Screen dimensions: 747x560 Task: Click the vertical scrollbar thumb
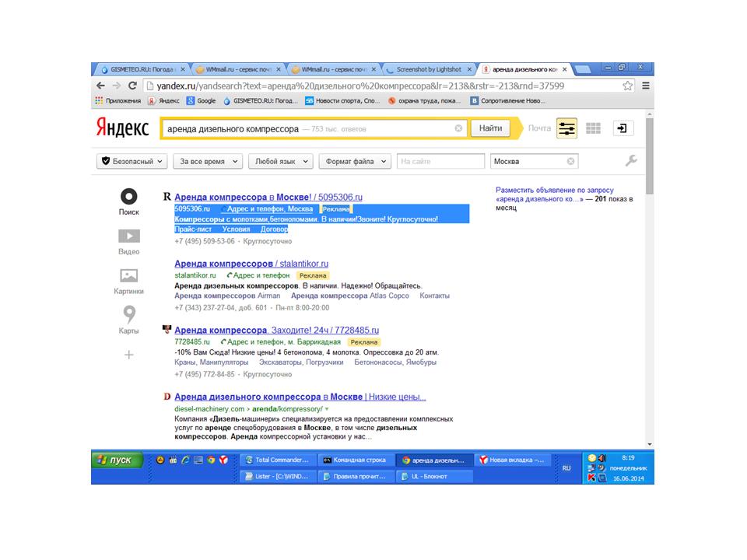click(x=650, y=156)
